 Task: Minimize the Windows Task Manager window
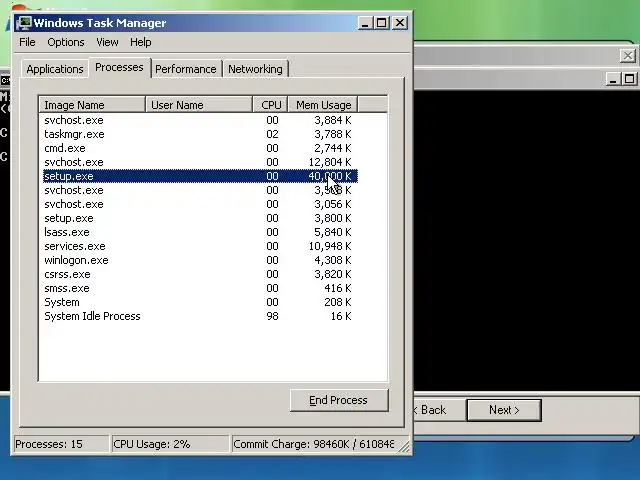[x=365, y=22]
